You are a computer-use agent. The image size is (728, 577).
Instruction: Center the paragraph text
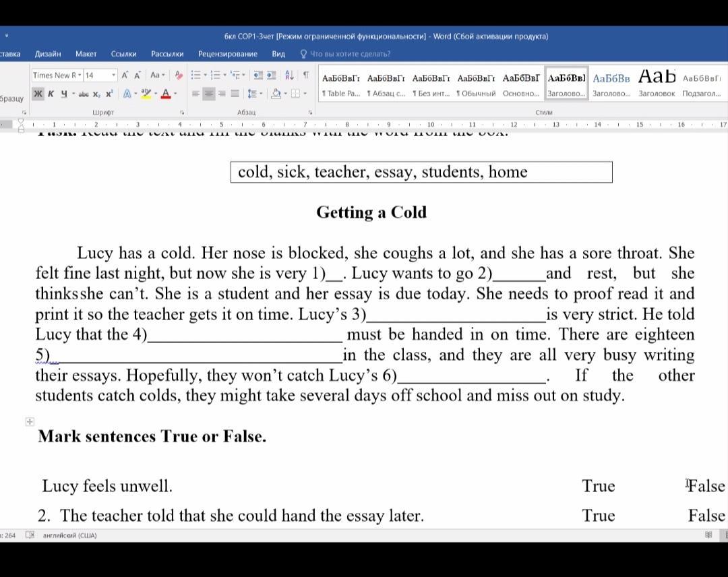(x=209, y=94)
